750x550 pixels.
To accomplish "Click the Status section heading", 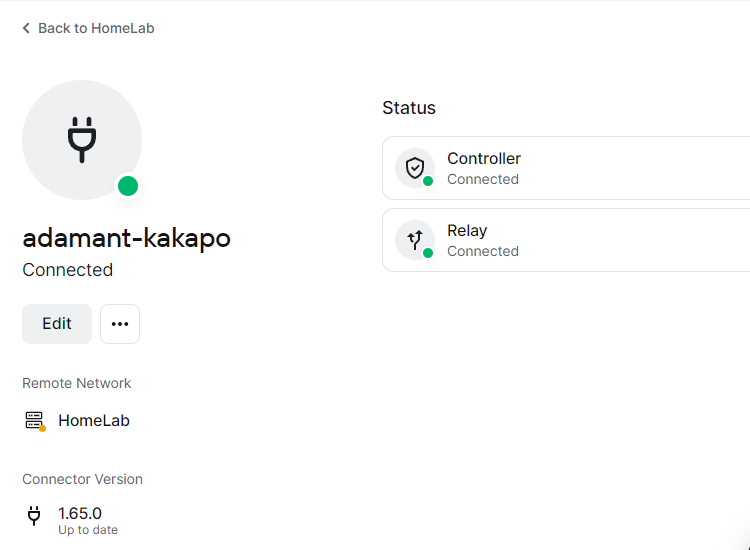I will point(409,108).
